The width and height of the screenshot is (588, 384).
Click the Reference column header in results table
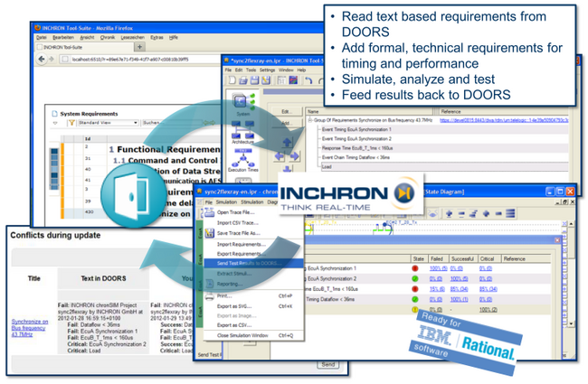coord(526,259)
